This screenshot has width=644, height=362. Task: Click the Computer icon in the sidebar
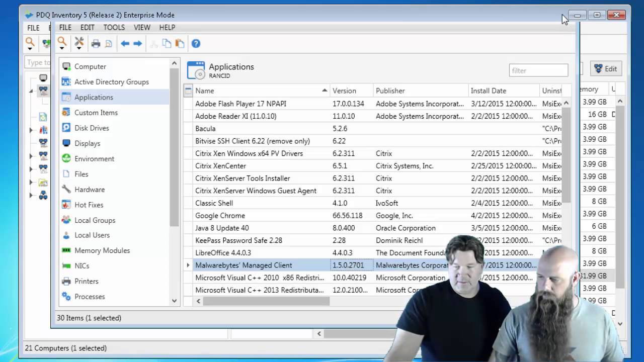(x=66, y=66)
